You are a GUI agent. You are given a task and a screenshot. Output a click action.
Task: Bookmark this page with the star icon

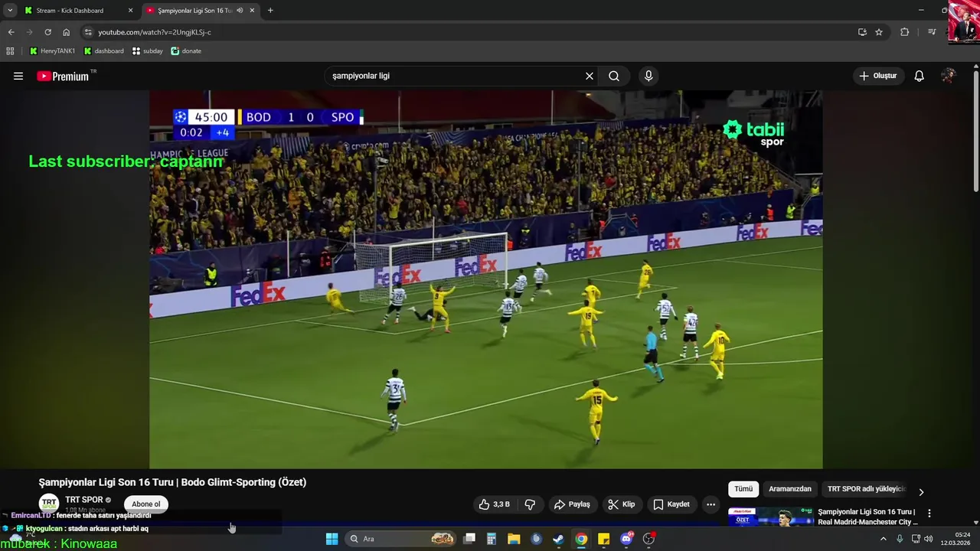879,32
